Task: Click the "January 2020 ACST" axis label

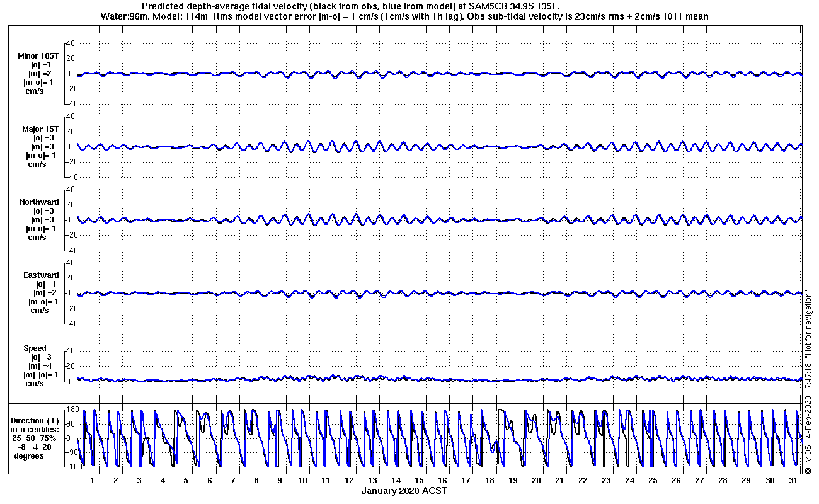Action: click(x=404, y=490)
